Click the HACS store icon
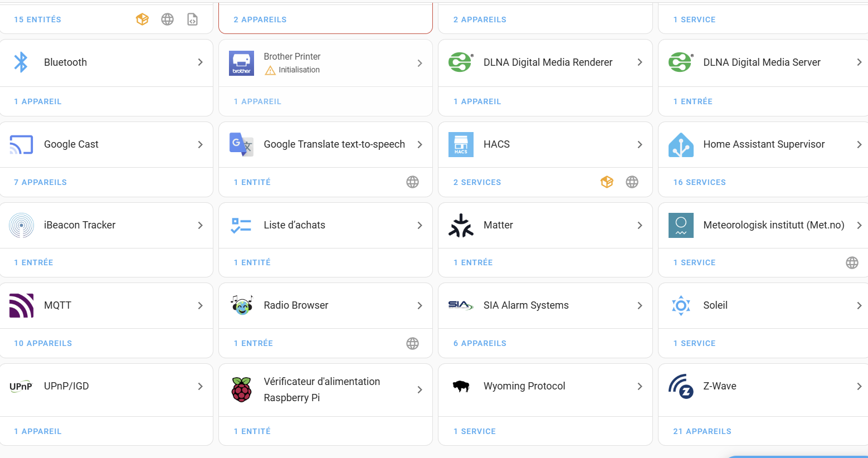This screenshot has width=868, height=458. [x=461, y=144]
